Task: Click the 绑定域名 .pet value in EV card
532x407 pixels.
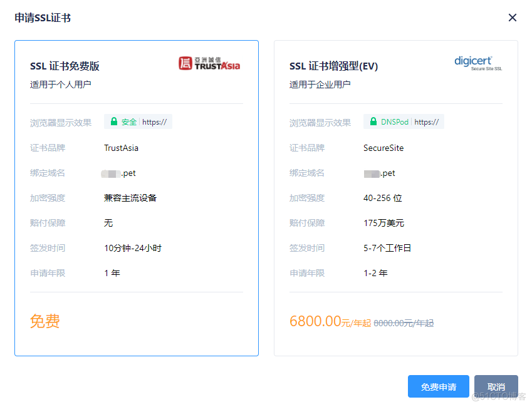Action: [380, 173]
